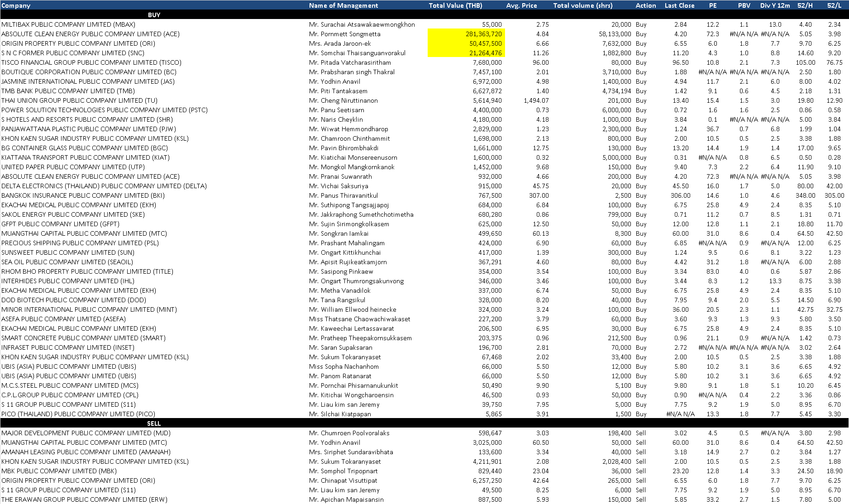Select S N C FORMER (SNC) company cell
Viewport: 849px width, 504px height.
(73, 53)
